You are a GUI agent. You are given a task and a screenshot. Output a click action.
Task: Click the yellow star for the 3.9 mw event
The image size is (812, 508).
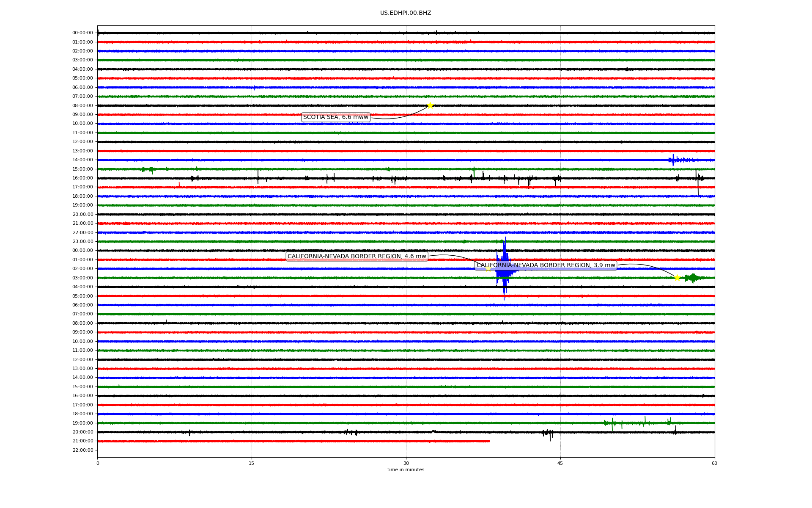(677, 278)
